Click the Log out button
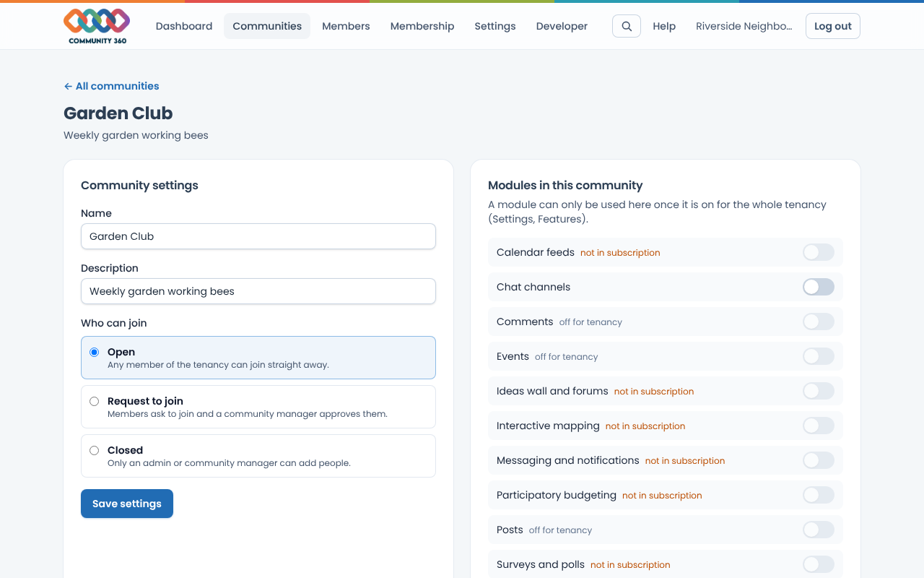 point(833,26)
